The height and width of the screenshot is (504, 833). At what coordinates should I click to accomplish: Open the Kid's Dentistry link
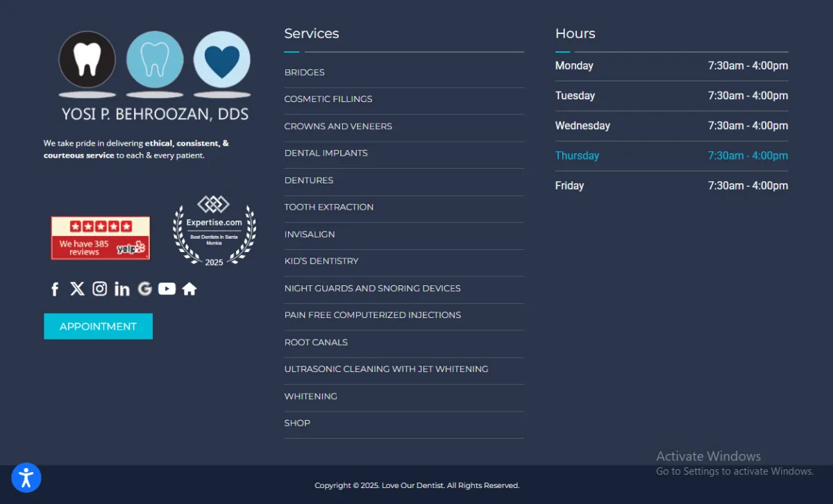(x=321, y=261)
